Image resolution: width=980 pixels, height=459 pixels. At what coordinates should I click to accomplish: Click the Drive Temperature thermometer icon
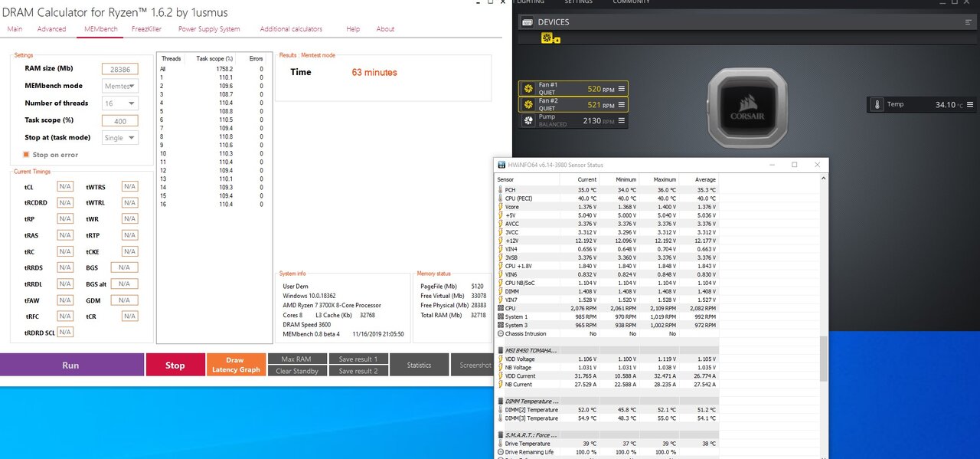coord(501,444)
